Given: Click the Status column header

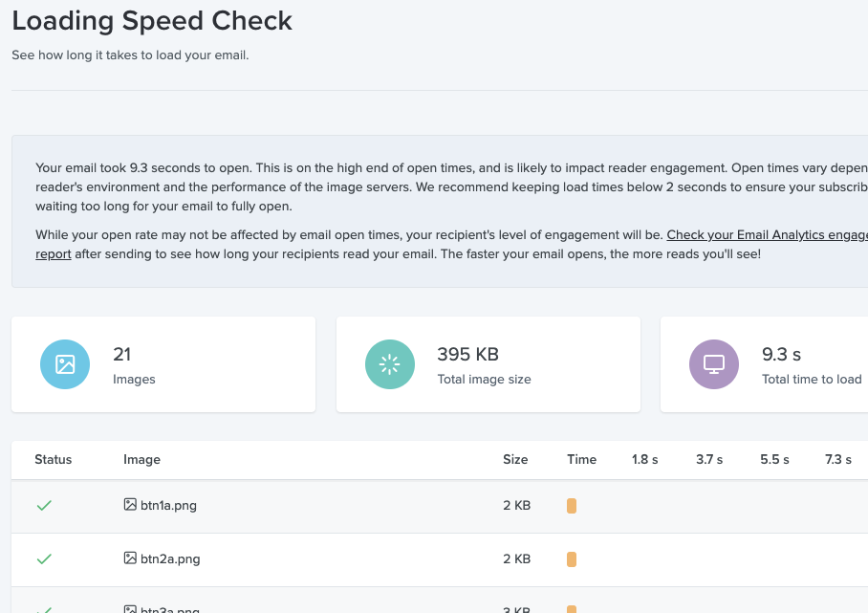Looking at the screenshot, I should (54, 460).
